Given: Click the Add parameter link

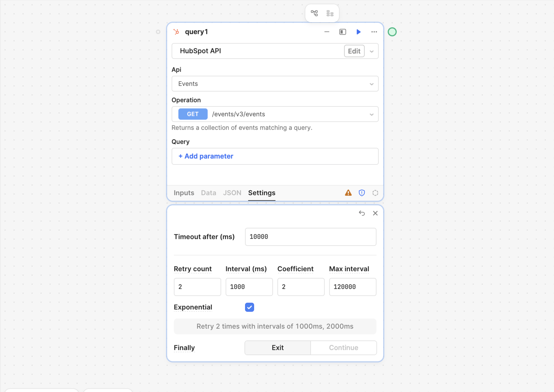Looking at the screenshot, I should (206, 156).
